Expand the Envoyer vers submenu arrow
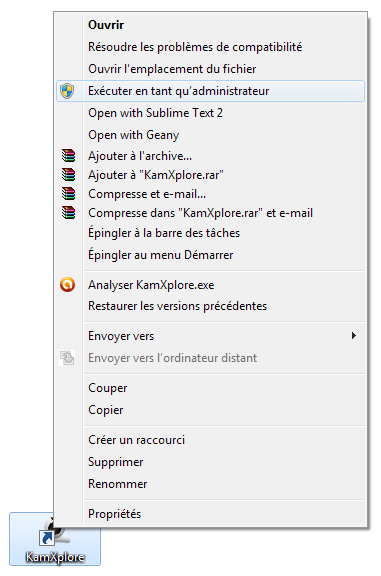Image resolution: width=381 pixels, height=576 pixels. point(353,335)
